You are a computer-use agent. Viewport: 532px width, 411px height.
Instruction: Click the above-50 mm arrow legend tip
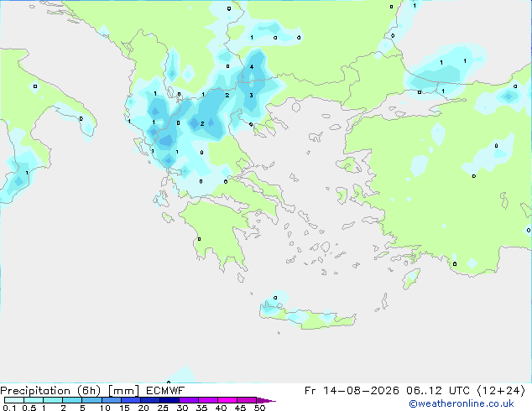click(x=266, y=400)
